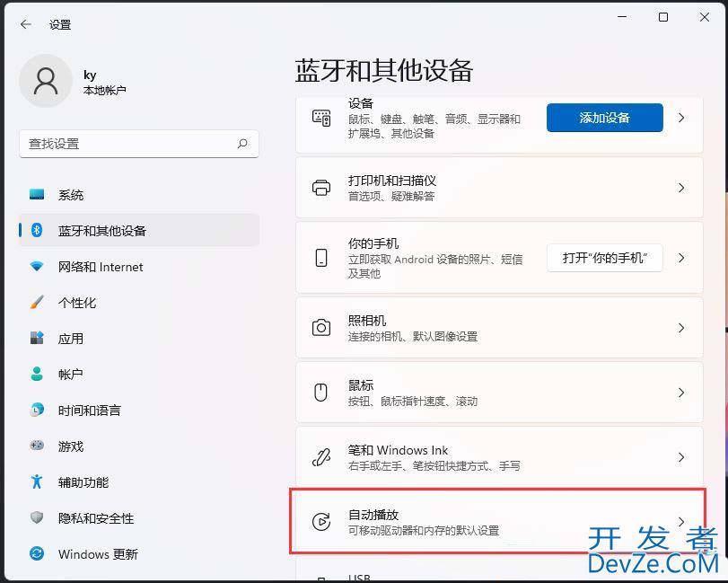Click 打印机和扫描仪 title text
The image size is (728, 583).
click(x=392, y=181)
